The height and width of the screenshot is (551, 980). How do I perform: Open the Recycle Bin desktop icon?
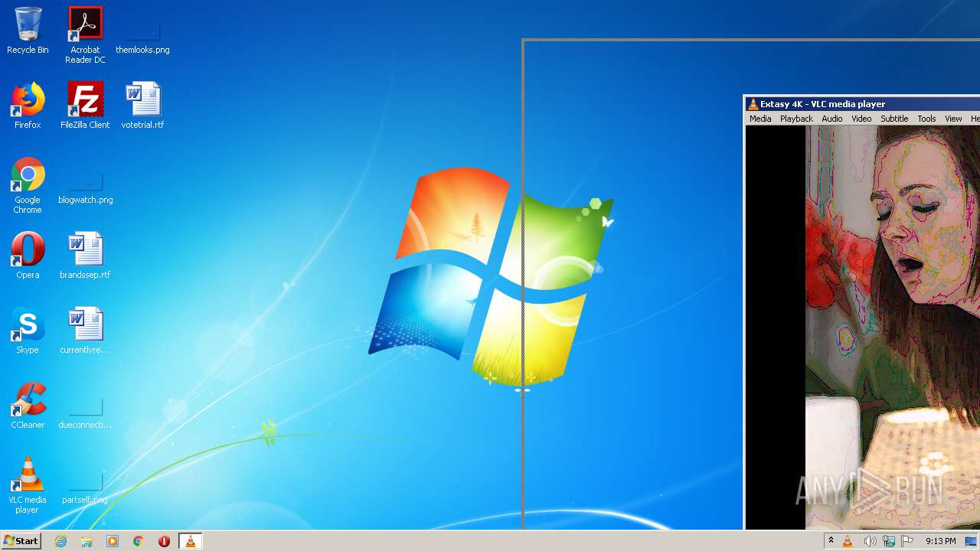(28, 31)
